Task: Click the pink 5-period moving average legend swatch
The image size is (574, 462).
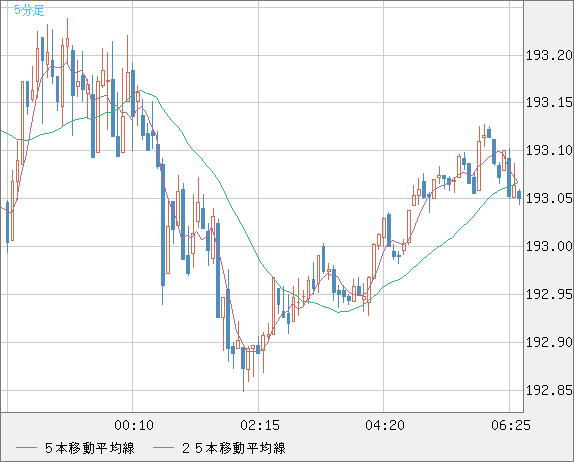Action: pyautogui.click(x=26, y=448)
